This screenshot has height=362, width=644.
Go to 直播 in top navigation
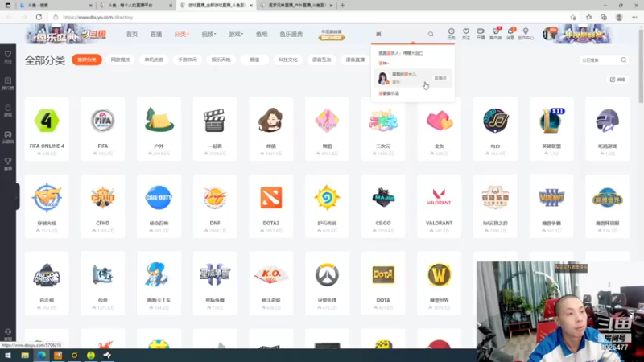[x=156, y=34]
